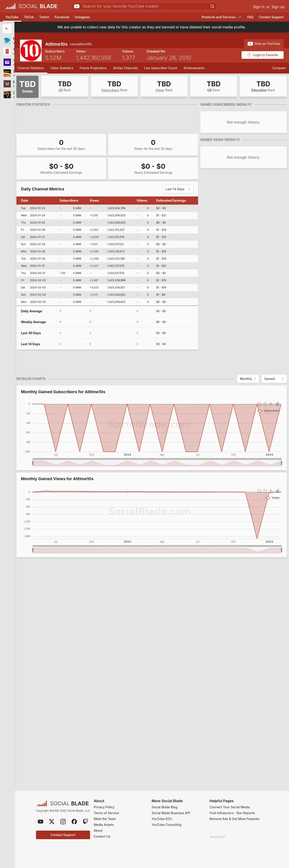Open the FAQ link in the nav bar
This screenshot has width=289, height=868.
(250, 17)
